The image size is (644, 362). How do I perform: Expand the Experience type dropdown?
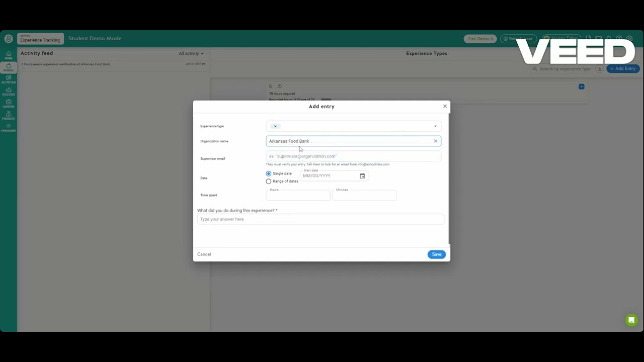[435, 126]
